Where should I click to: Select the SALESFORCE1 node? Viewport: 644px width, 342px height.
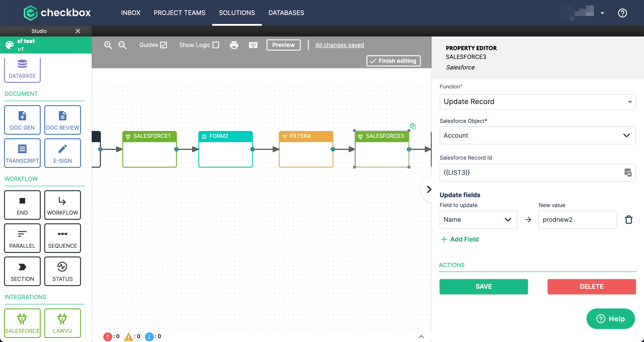click(150, 149)
